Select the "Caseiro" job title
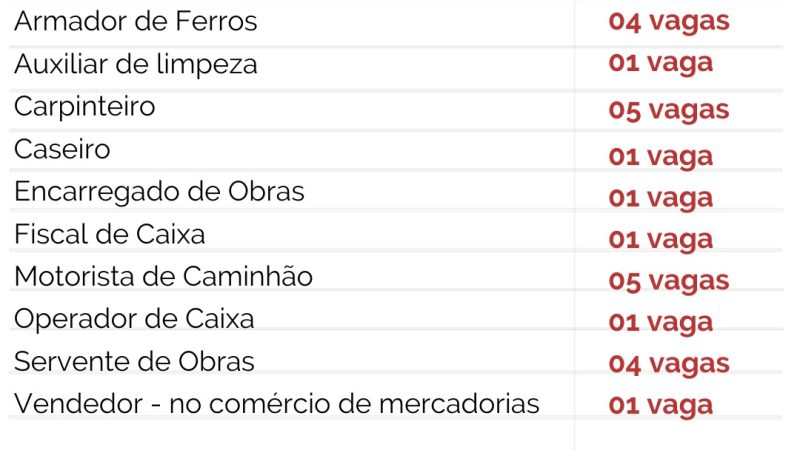800x450 pixels. coord(62,150)
